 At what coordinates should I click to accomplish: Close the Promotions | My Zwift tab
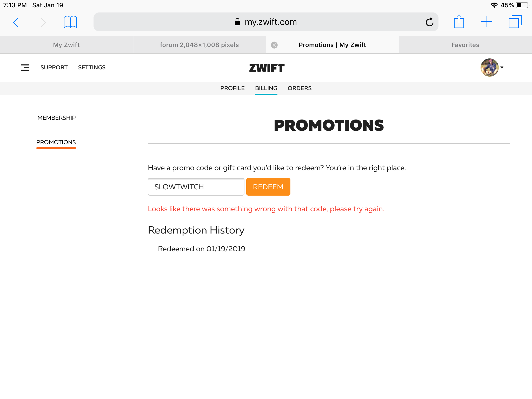pyautogui.click(x=274, y=45)
